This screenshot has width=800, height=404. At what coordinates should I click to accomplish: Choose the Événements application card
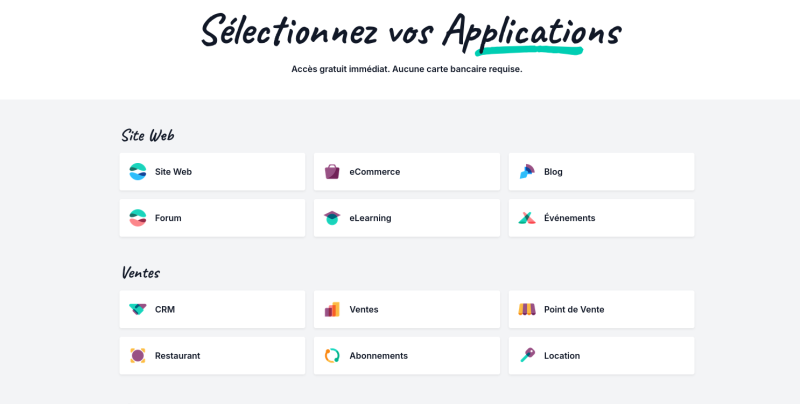pos(602,218)
